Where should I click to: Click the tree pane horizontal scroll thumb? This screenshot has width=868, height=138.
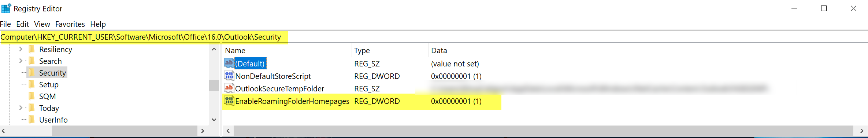[125, 131]
